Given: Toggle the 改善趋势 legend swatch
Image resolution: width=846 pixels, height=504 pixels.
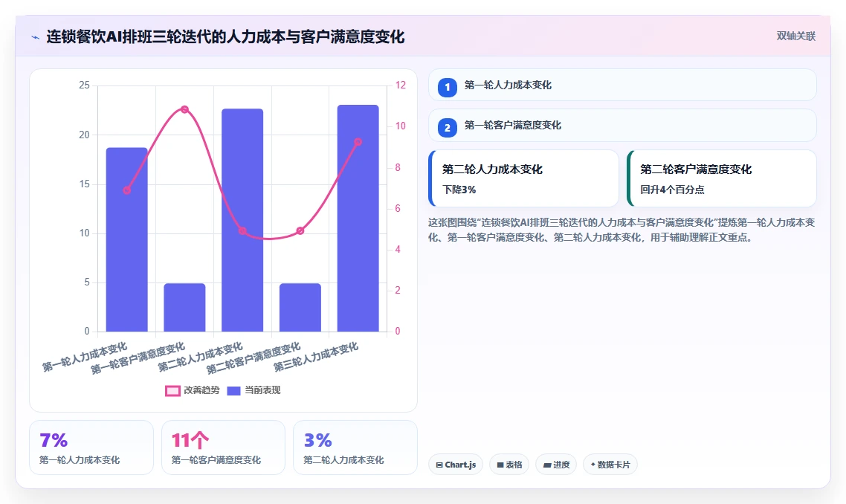Looking at the screenshot, I should point(172,391).
